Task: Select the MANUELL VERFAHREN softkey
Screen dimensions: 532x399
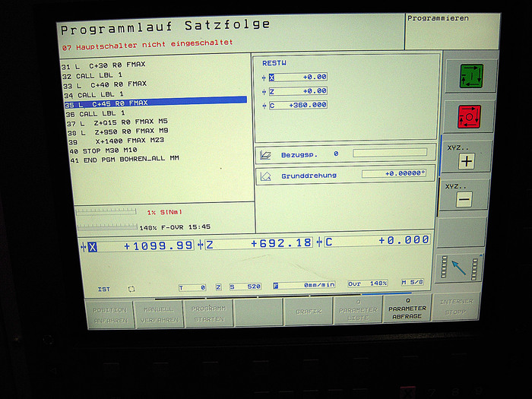Action: 159,314
